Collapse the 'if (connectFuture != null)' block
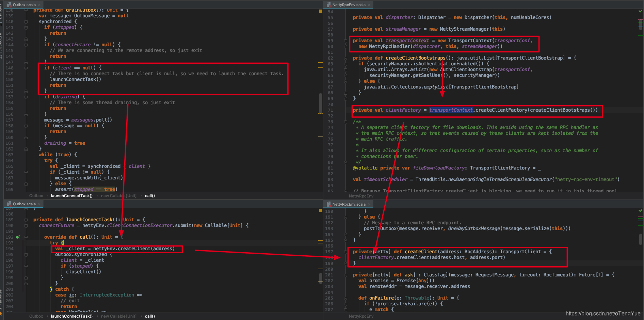644x320 pixels. 26,45
